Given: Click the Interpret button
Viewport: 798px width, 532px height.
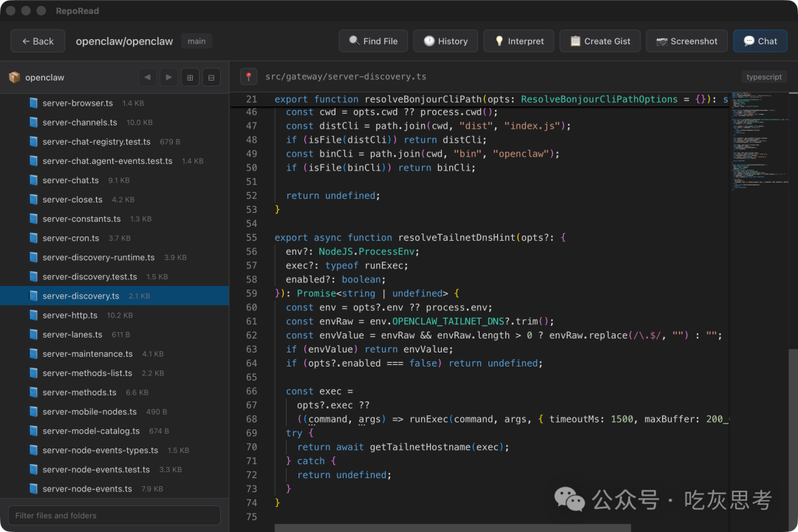Looking at the screenshot, I should pos(519,41).
